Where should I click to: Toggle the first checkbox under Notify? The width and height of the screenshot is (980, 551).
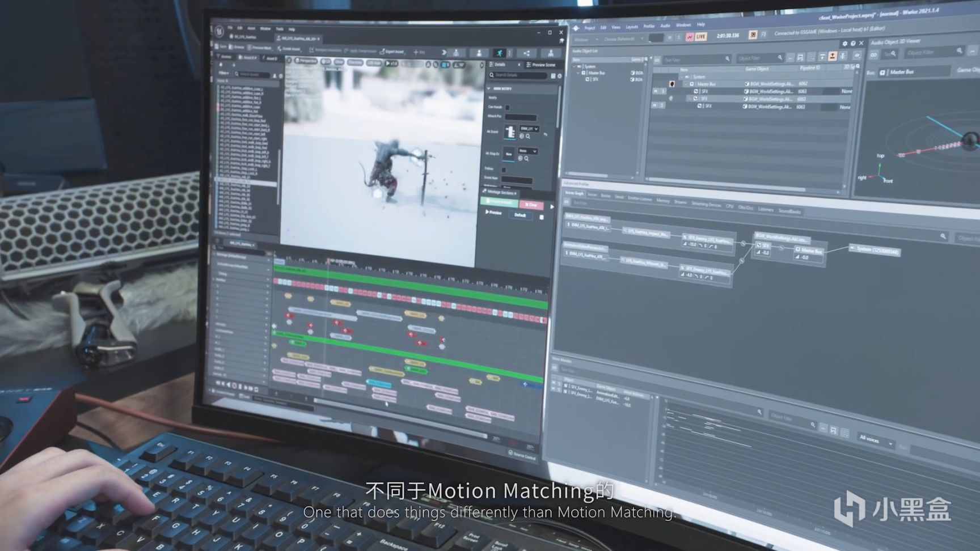[x=508, y=107]
